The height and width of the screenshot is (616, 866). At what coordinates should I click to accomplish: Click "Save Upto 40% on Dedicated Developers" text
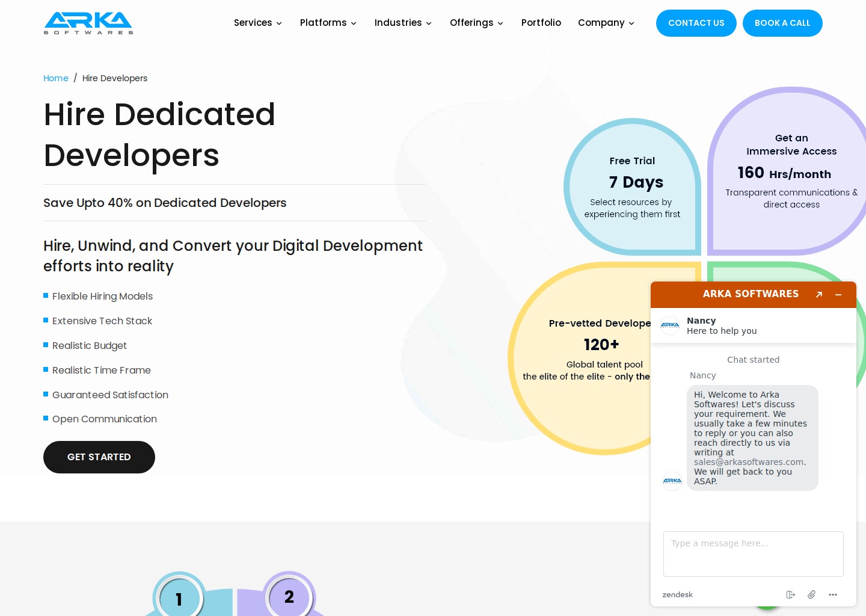[x=165, y=203]
